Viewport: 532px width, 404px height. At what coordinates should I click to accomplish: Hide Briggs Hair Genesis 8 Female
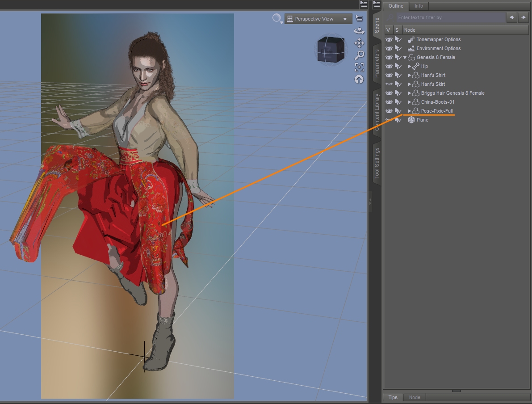[x=389, y=93]
